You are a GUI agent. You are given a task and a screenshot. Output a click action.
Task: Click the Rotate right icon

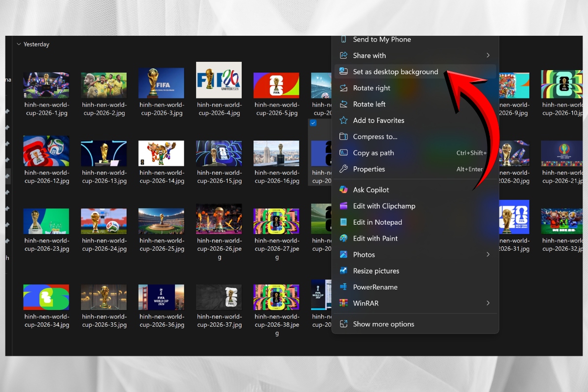coord(343,88)
